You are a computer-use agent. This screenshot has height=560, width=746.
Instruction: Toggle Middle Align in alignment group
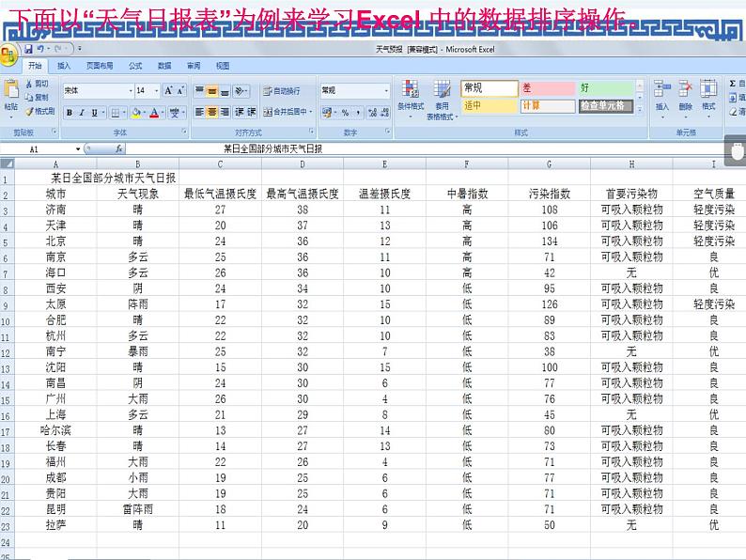212,90
